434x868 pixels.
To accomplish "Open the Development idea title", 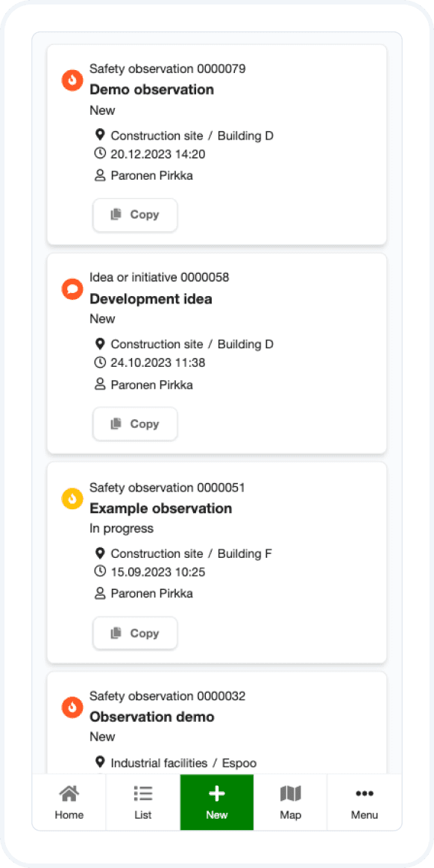I will (x=151, y=299).
